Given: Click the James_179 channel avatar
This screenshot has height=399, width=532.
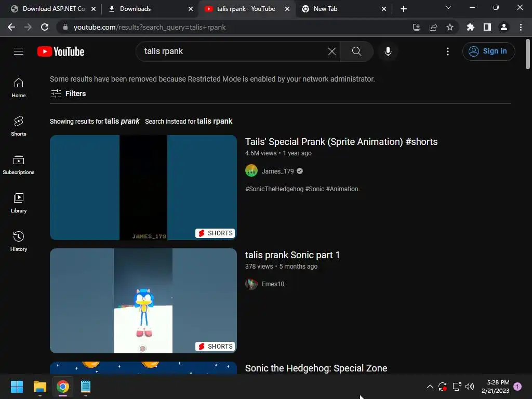Looking at the screenshot, I should pos(251,170).
